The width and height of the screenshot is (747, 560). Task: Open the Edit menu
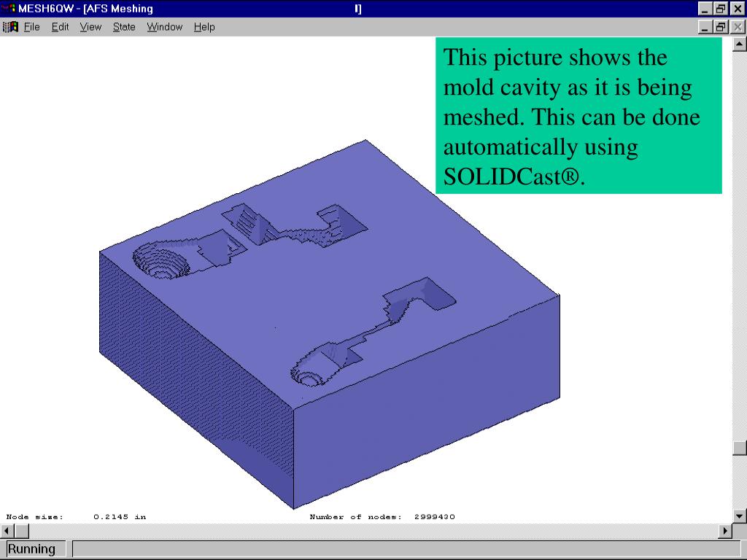[60, 27]
